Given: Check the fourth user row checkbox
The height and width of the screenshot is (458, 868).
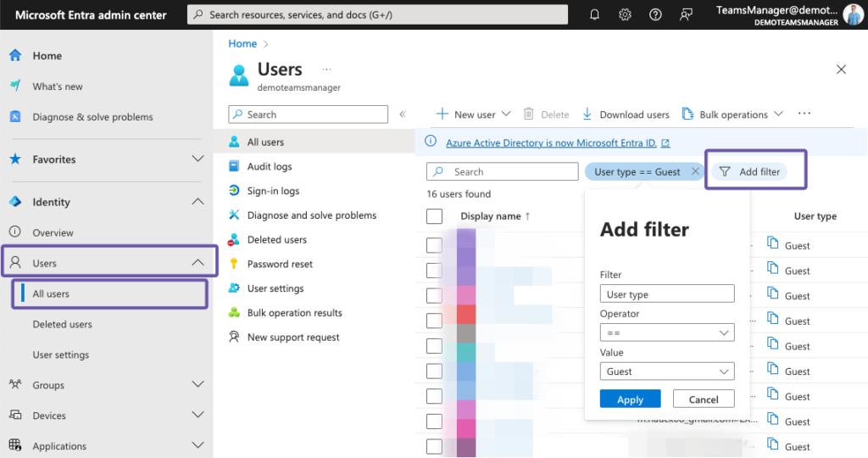Looking at the screenshot, I should [x=435, y=321].
